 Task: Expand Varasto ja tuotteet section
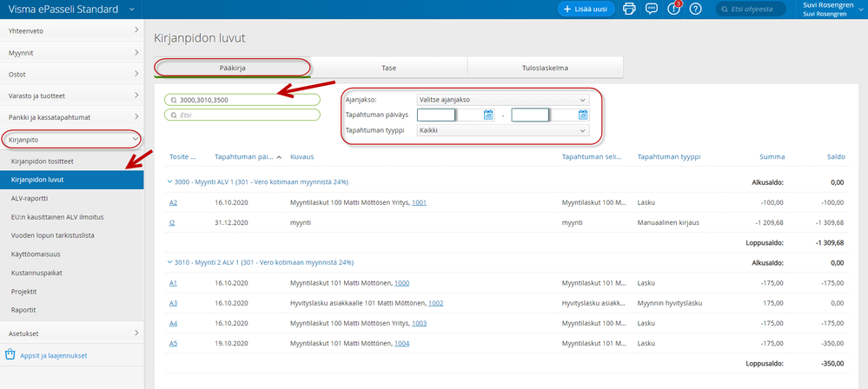coord(72,96)
